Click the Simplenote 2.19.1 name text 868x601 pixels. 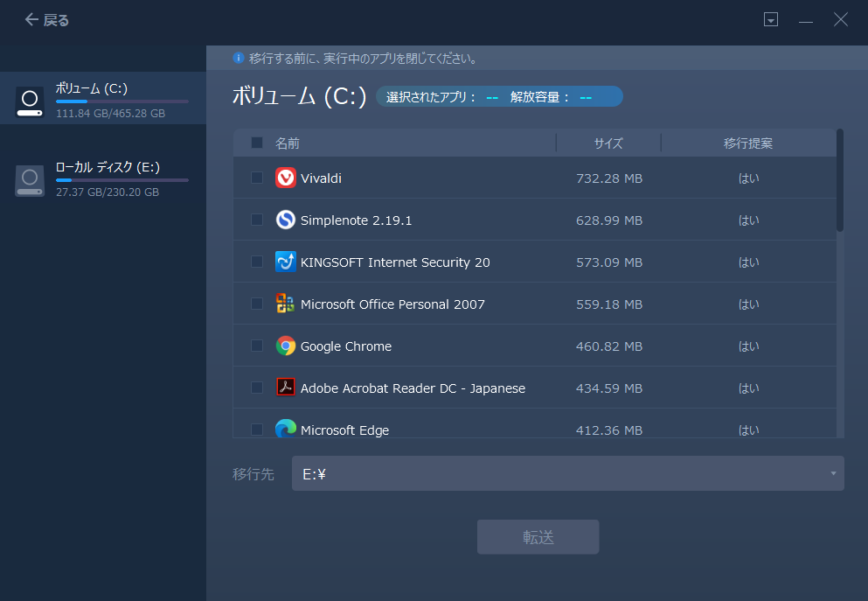(356, 220)
